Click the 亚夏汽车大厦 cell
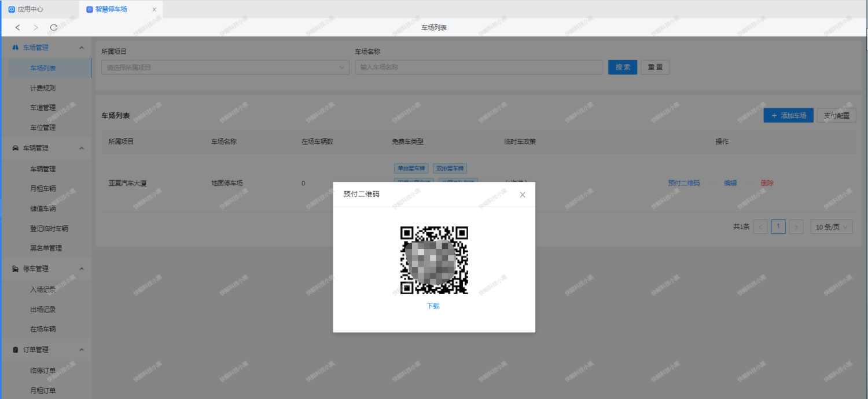Viewport: 868px width, 399px height. (127, 183)
